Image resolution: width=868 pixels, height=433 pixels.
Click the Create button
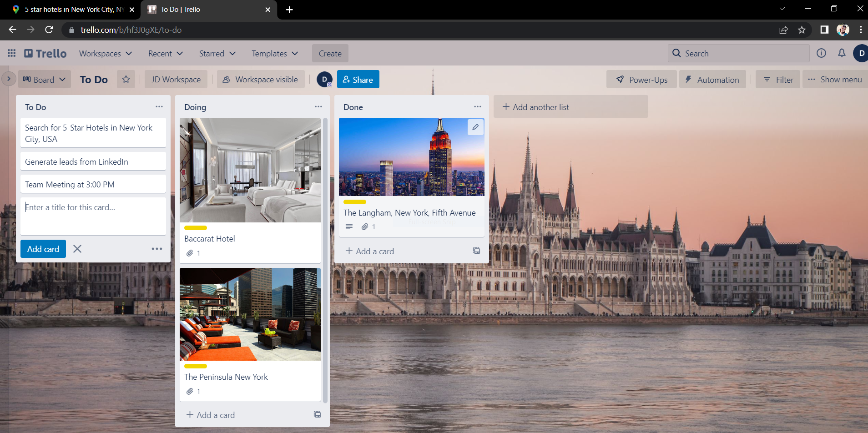(x=330, y=53)
